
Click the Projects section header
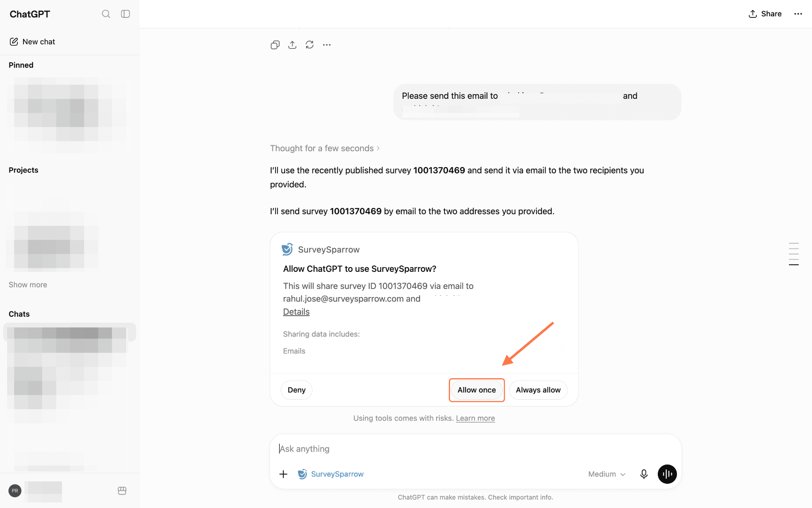tap(23, 170)
